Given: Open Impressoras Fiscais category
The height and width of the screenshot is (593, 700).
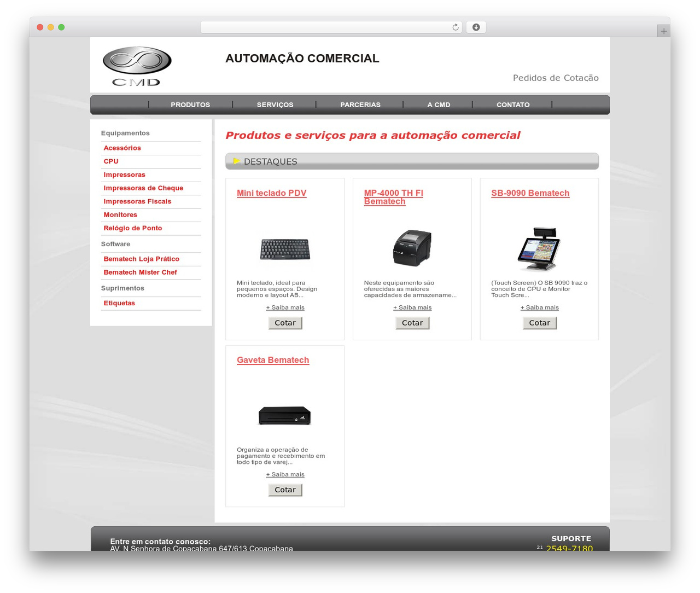Looking at the screenshot, I should pyautogui.click(x=137, y=201).
